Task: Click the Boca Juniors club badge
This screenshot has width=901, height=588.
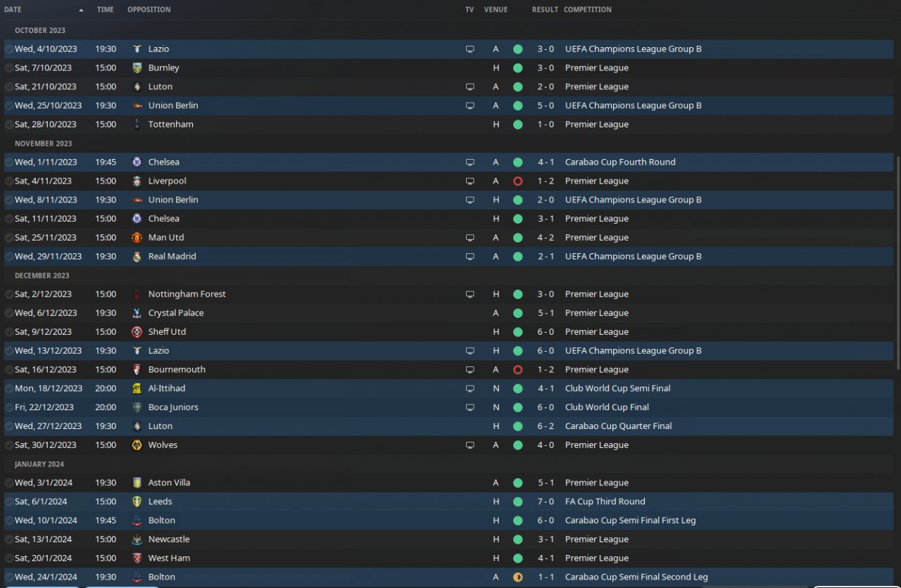Action: (x=137, y=407)
